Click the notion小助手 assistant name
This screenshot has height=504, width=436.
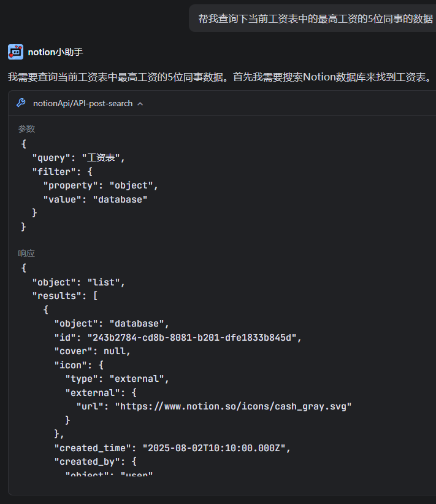(56, 52)
